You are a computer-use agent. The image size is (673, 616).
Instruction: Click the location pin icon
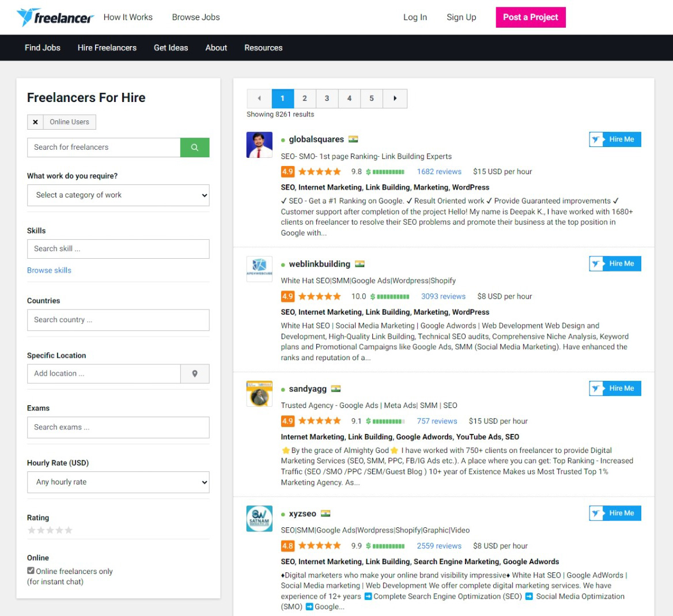tap(195, 374)
